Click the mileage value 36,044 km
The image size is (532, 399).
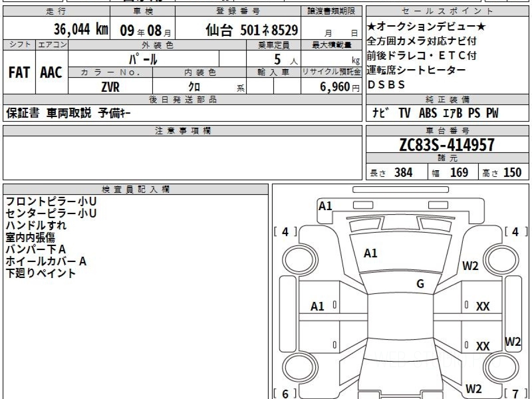(81, 30)
